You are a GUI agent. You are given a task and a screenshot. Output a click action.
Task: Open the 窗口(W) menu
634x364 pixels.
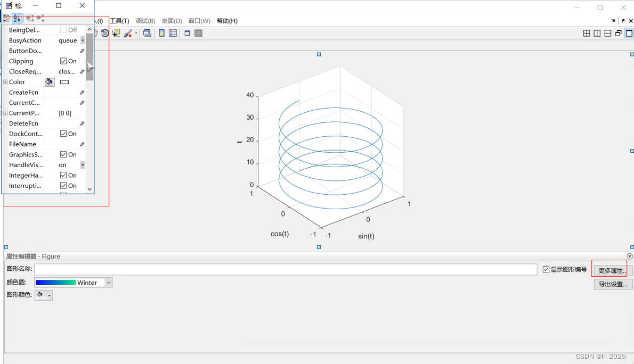click(199, 21)
